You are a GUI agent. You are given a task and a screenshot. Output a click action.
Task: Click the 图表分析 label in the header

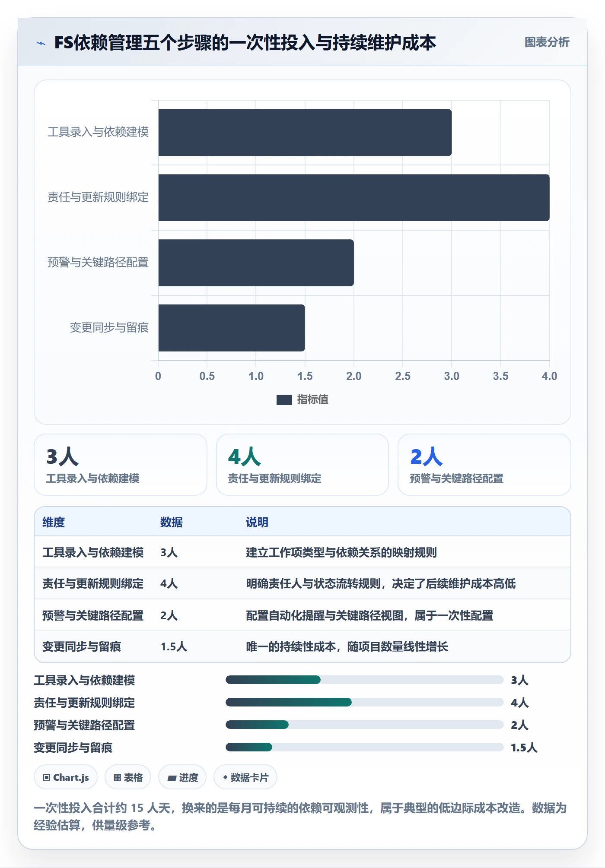[547, 42]
